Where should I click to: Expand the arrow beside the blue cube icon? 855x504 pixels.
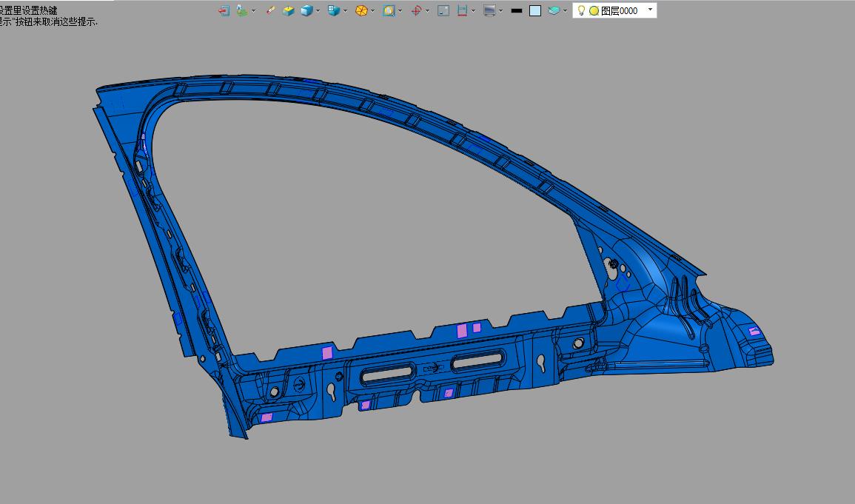click(x=318, y=10)
